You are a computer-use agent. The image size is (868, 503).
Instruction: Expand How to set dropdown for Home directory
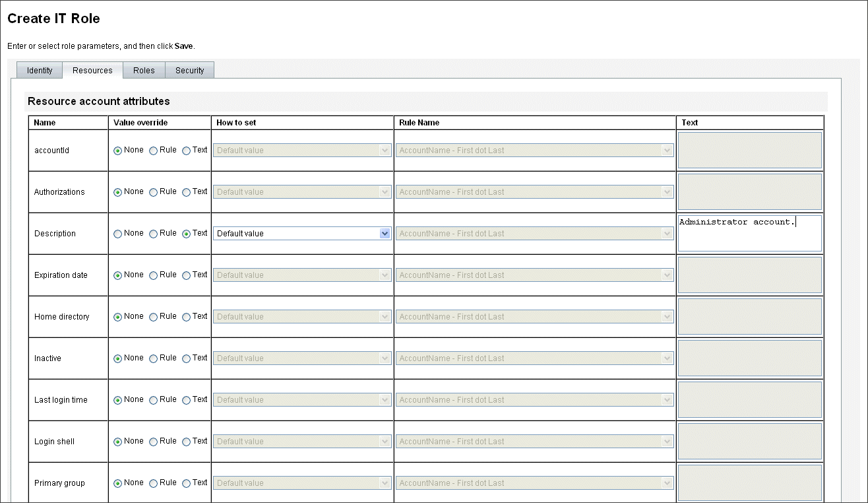pos(302,317)
